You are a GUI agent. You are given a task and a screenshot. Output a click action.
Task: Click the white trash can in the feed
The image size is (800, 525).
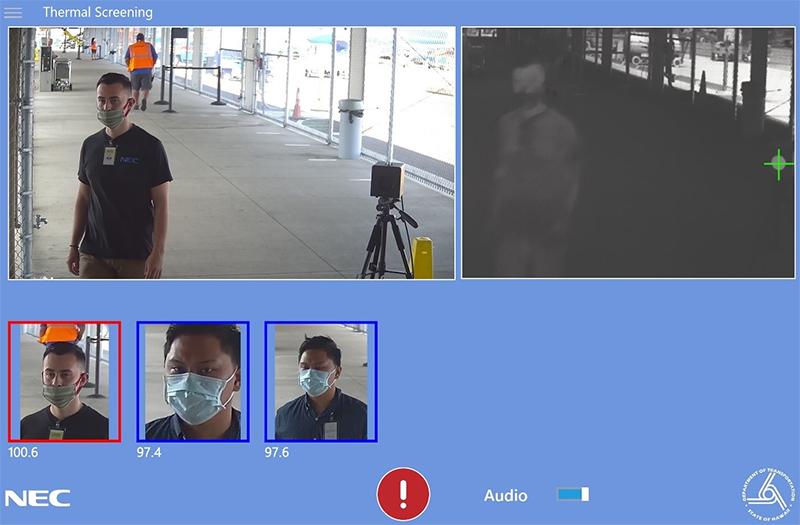[x=350, y=128]
